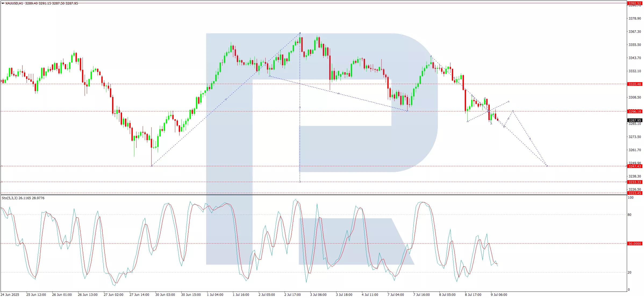Click the 24 Jun 2025 date label
Image resolution: width=644 pixels, height=298 pixels.
click(10, 295)
